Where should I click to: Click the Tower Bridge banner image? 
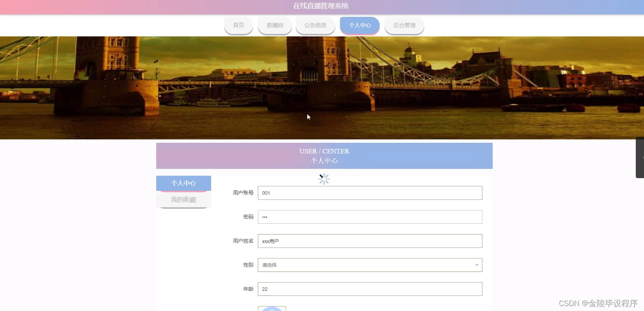click(x=322, y=88)
